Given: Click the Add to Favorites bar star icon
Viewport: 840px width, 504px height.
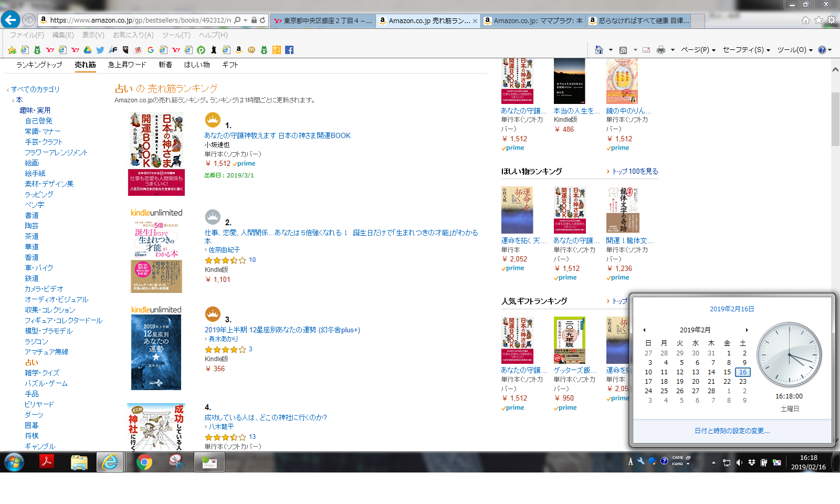Looking at the screenshot, I should click(x=12, y=50).
